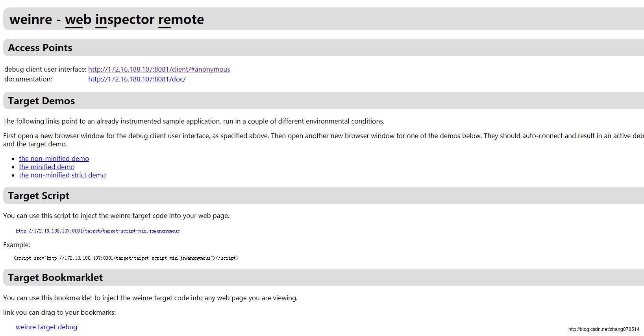This screenshot has height=336, width=644.
Task: Click the Target Bookmarklet heading
Action: point(55,277)
